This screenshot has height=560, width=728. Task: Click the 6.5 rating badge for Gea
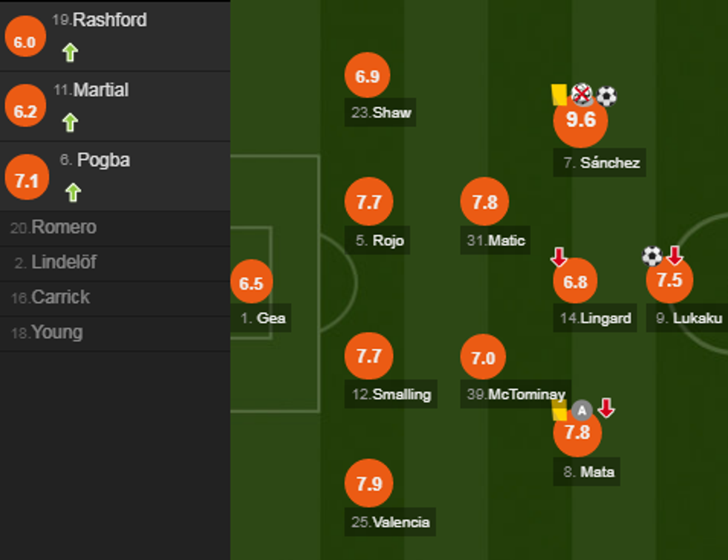pyautogui.click(x=251, y=283)
